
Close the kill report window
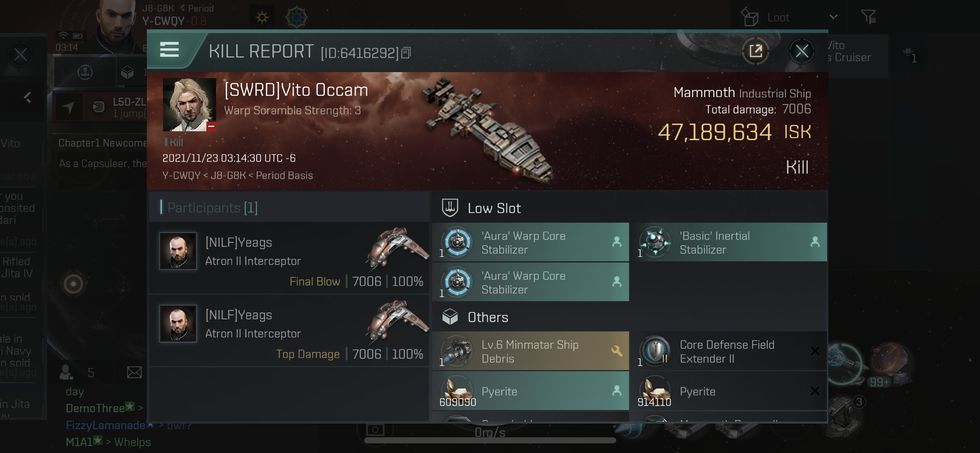(x=801, y=51)
